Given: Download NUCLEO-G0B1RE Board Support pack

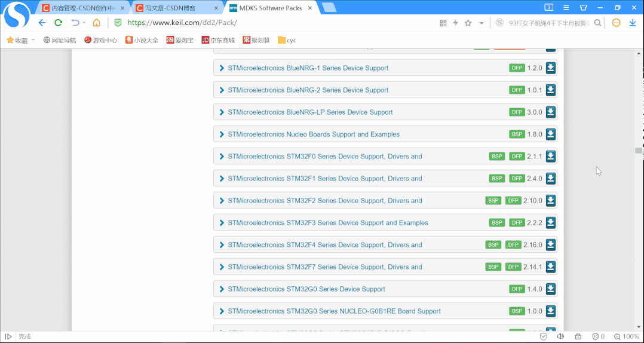Looking at the screenshot, I should click(x=550, y=311).
